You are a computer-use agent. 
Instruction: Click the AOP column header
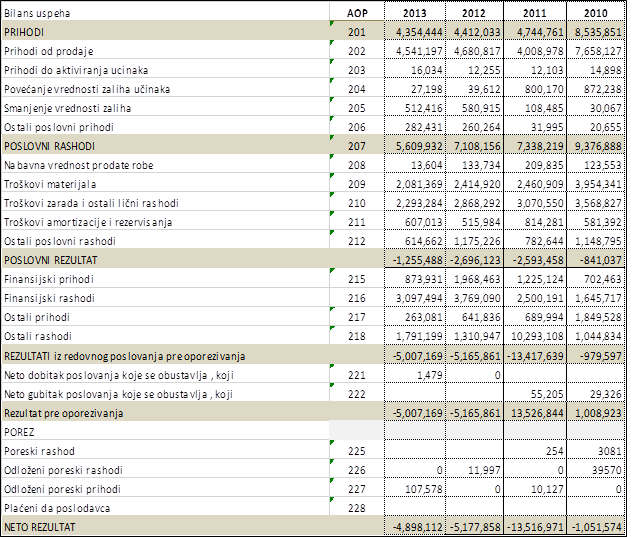point(357,13)
